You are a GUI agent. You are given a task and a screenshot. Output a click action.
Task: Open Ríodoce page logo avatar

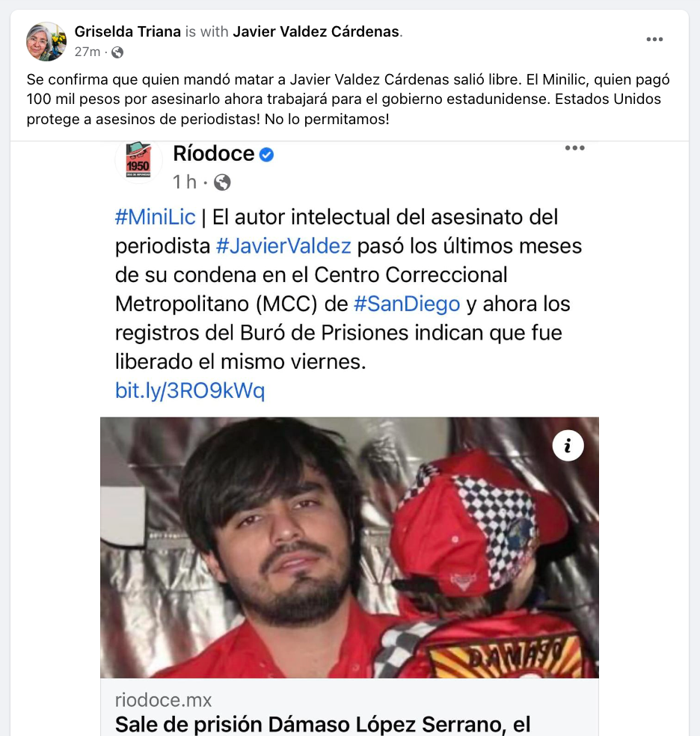(x=138, y=159)
